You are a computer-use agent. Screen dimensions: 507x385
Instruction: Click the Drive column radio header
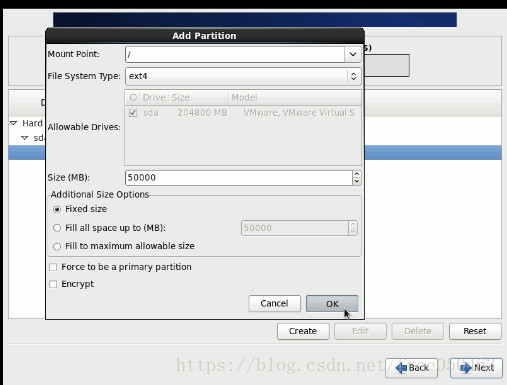pos(133,98)
